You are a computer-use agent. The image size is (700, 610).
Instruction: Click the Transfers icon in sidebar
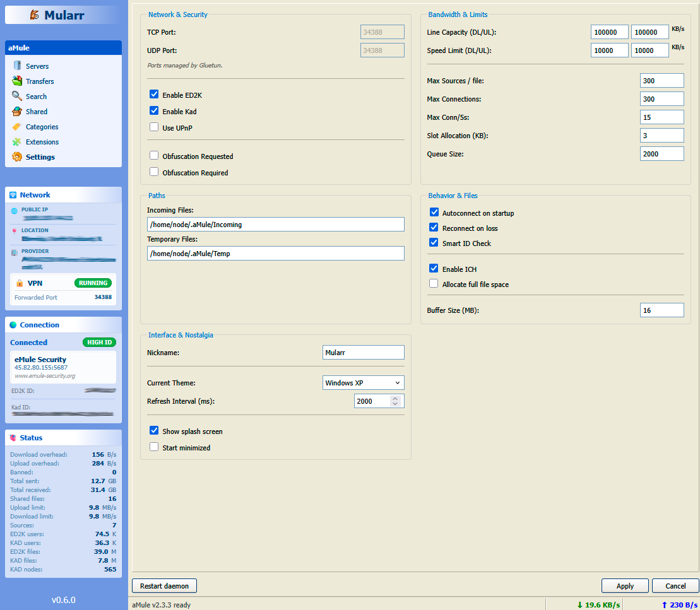(17, 81)
